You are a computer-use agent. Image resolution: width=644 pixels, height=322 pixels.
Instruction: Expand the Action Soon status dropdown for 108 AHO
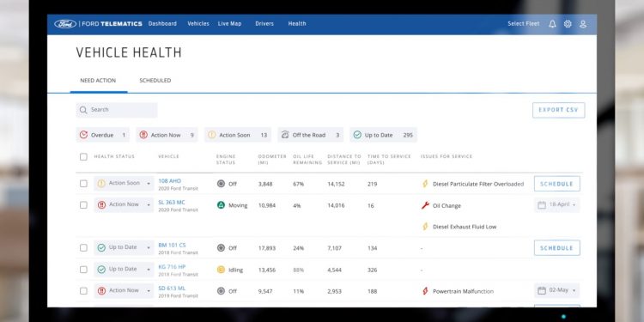(x=149, y=184)
